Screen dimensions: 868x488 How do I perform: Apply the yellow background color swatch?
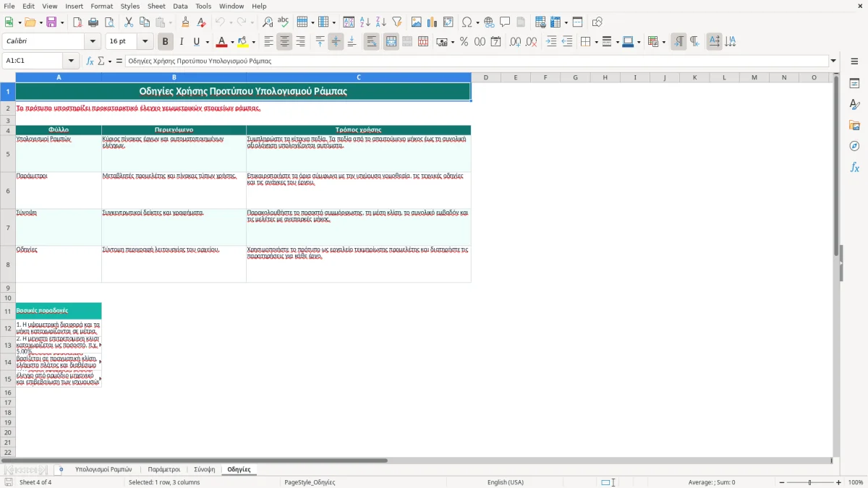242,42
